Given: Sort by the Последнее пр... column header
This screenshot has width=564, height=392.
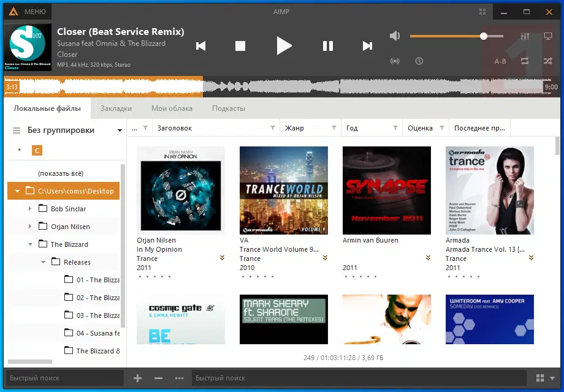Looking at the screenshot, I should point(479,128).
